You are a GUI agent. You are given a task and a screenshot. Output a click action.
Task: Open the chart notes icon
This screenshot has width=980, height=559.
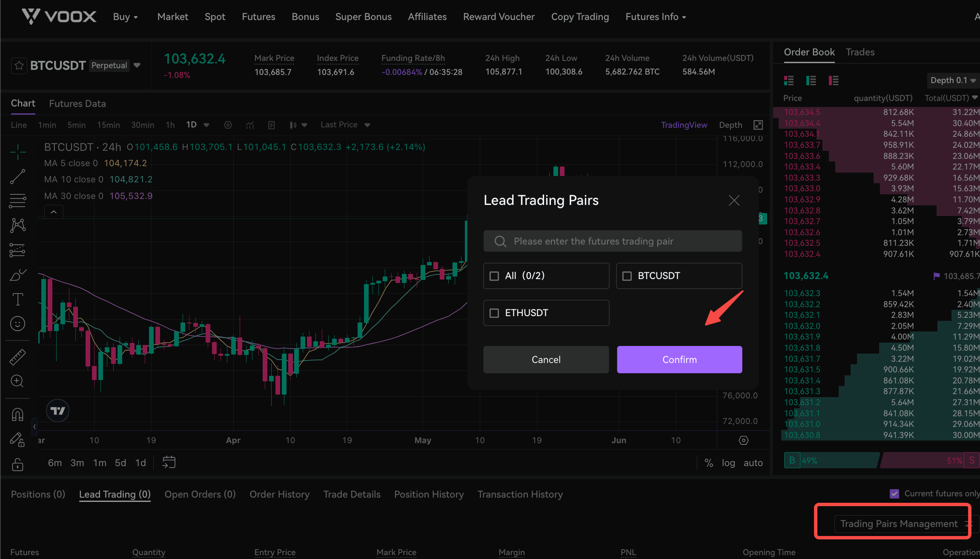[x=271, y=125]
